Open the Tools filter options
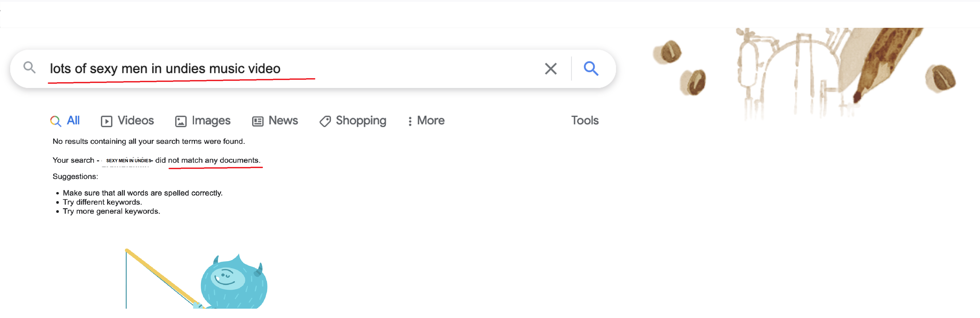980x318 pixels. (585, 120)
